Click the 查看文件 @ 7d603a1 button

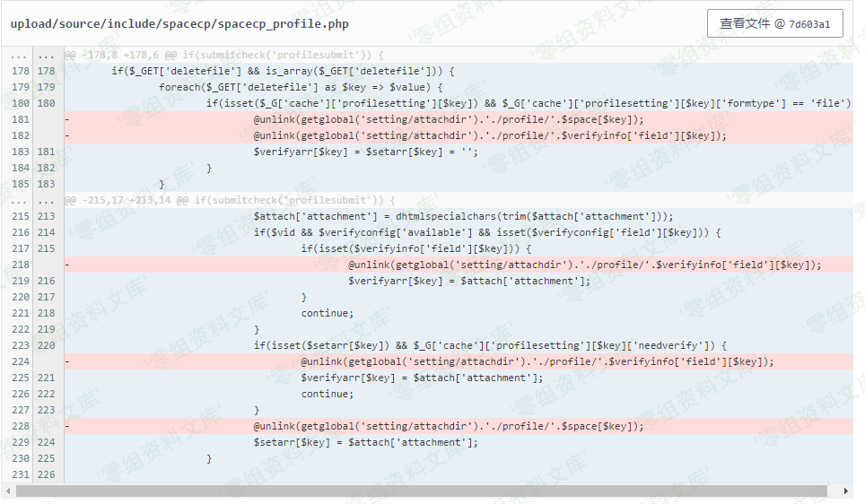point(775,23)
